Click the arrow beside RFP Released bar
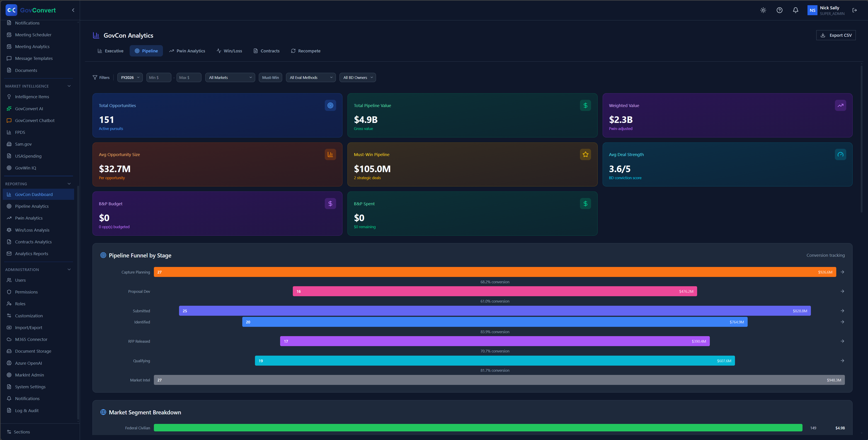The width and height of the screenshot is (868, 440). pos(842,341)
